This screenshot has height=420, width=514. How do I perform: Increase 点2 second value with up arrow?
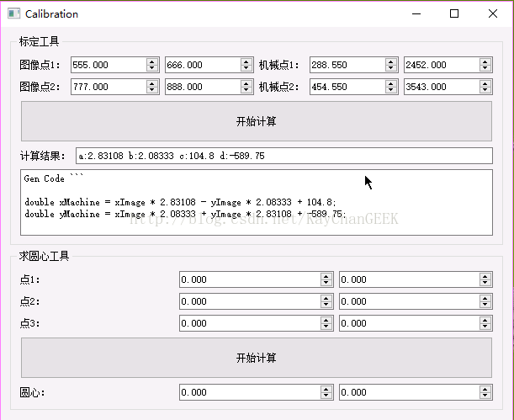pyautogui.click(x=485, y=298)
